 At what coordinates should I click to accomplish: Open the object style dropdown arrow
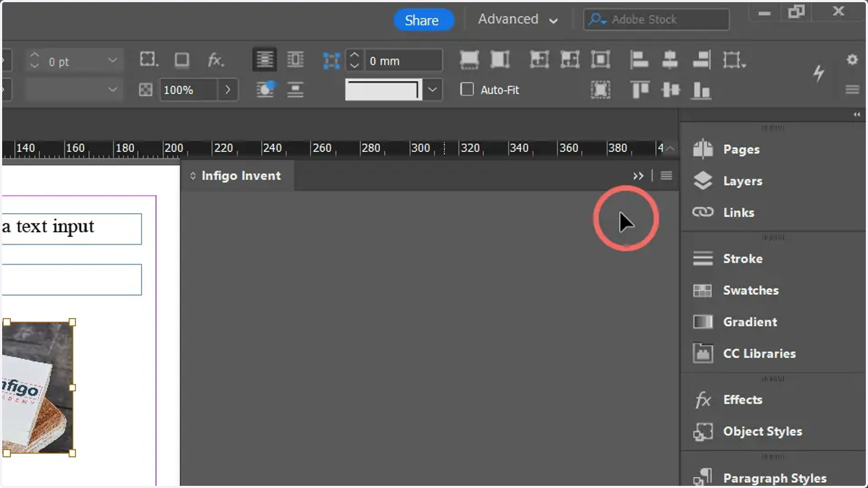[x=433, y=90]
